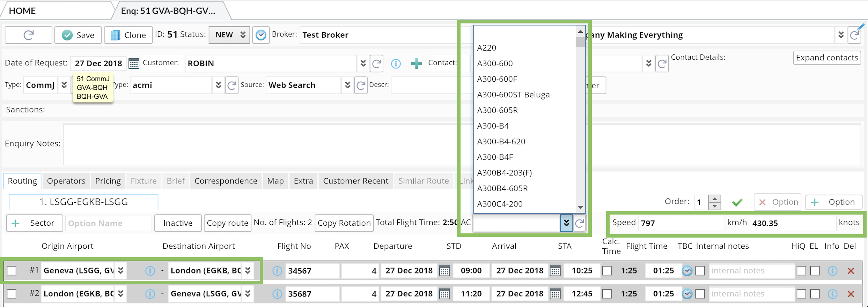The width and height of the screenshot is (868, 307).
Task: Click the clock icon next to the Status dropdown
Action: click(261, 35)
